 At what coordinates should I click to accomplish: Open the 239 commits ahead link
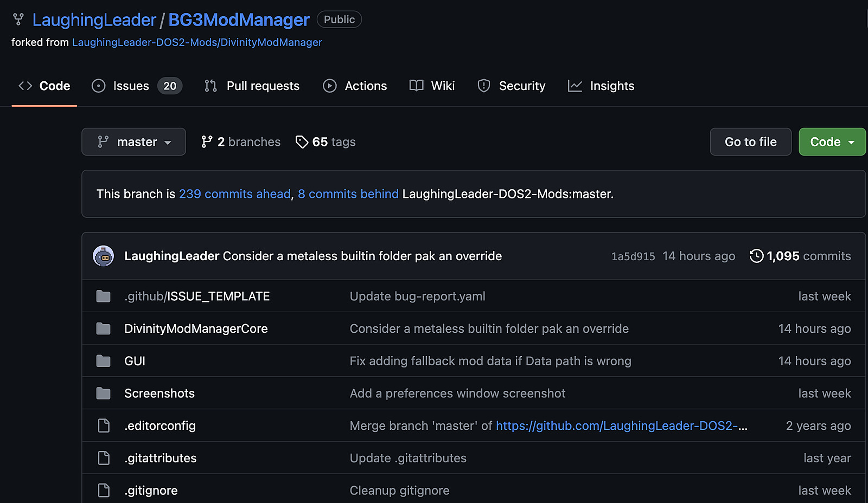235,194
